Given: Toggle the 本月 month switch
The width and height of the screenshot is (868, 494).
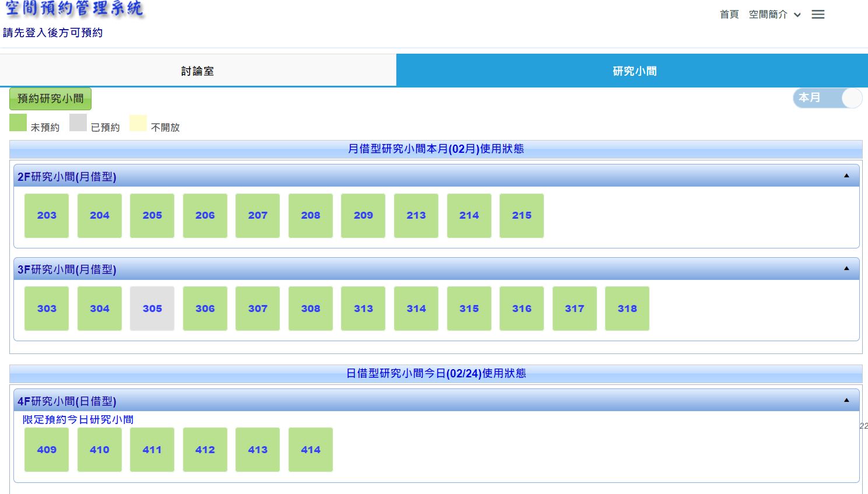Looking at the screenshot, I should (x=827, y=98).
